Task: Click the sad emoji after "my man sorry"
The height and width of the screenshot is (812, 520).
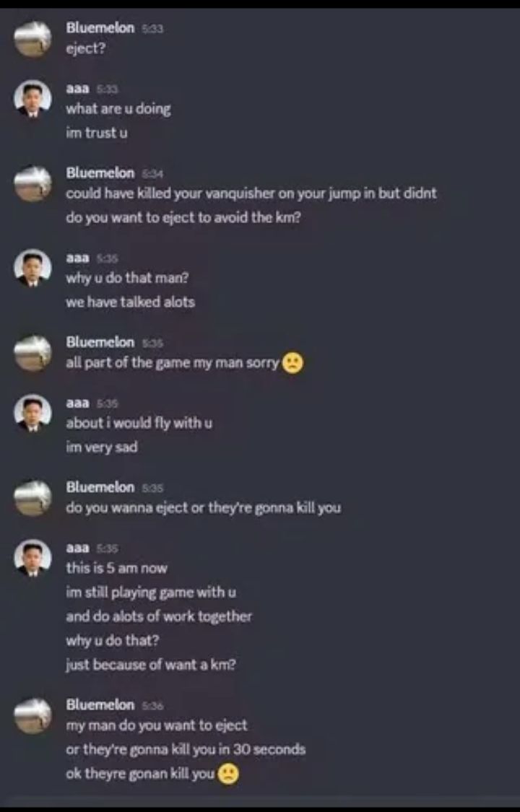Action: [x=292, y=364]
